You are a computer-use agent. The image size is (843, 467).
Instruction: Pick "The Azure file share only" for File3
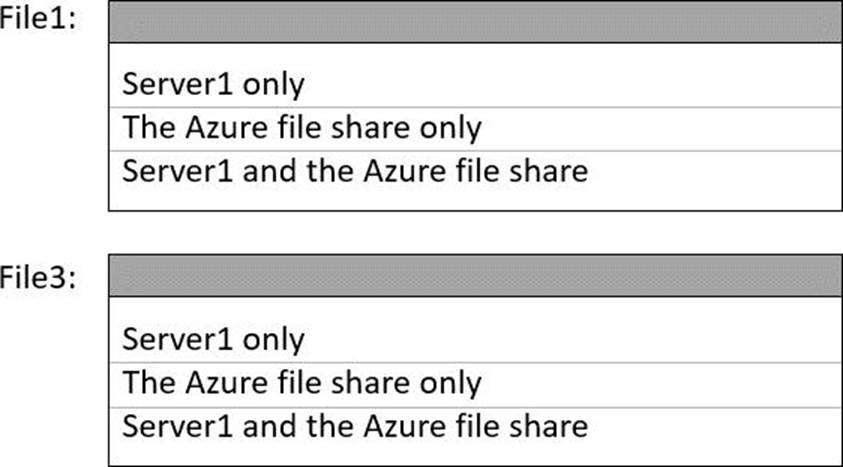[302, 382]
